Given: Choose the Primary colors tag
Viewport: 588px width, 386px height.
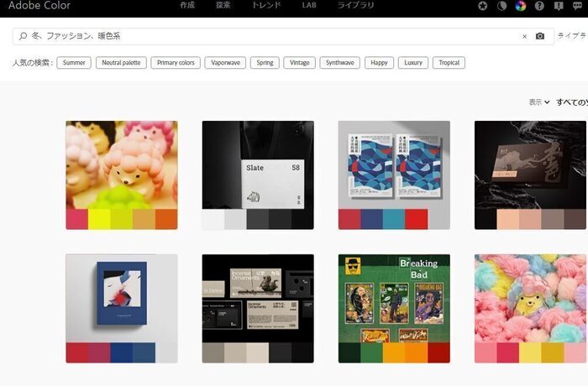Looking at the screenshot, I should [x=176, y=63].
